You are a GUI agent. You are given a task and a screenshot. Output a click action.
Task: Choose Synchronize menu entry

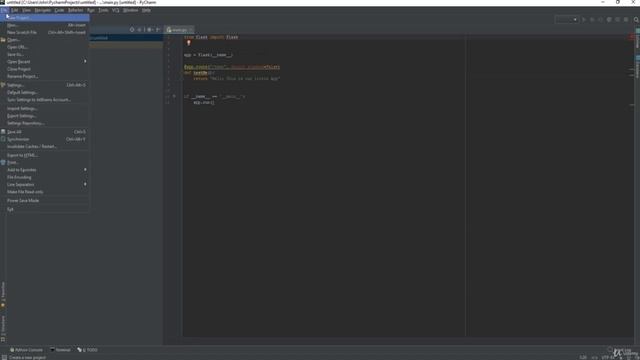(44, 139)
